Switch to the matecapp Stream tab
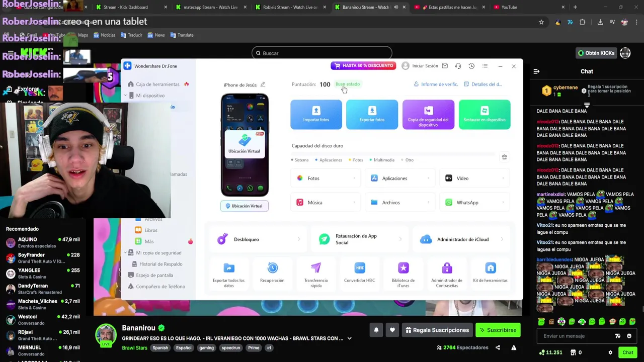Viewport: 644px width, 362px height. [x=210, y=8]
